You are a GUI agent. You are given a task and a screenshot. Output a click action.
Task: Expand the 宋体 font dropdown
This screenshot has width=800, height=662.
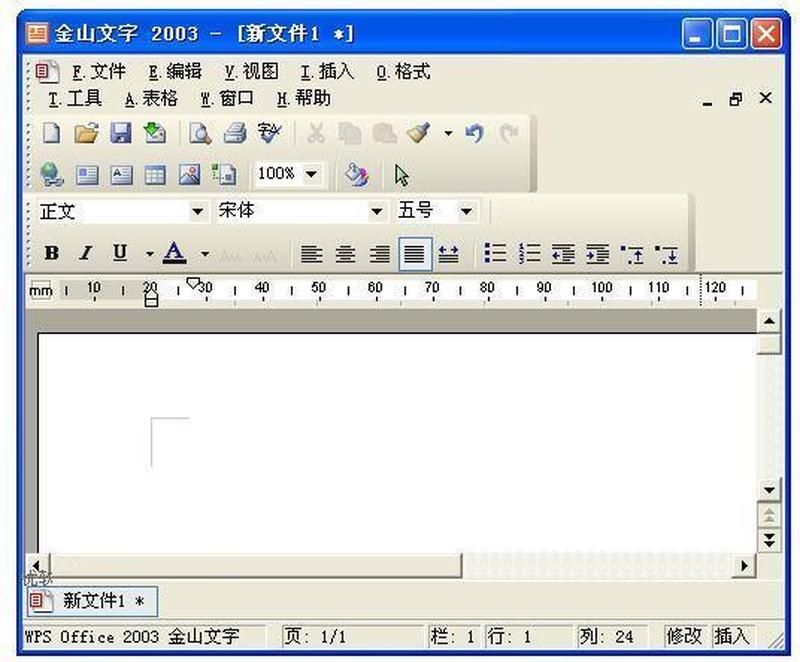377,211
